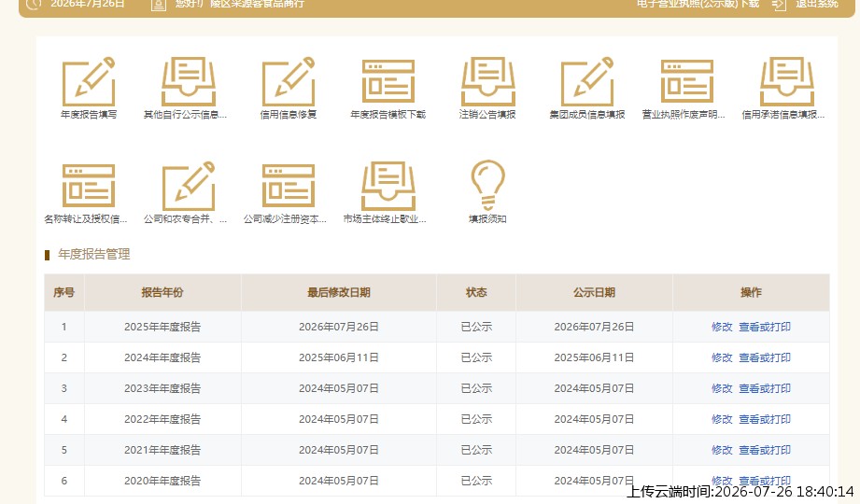Image resolution: width=860 pixels, height=504 pixels.
Task: Select 已公示 status of 2025 report
Action: tap(476, 327)
